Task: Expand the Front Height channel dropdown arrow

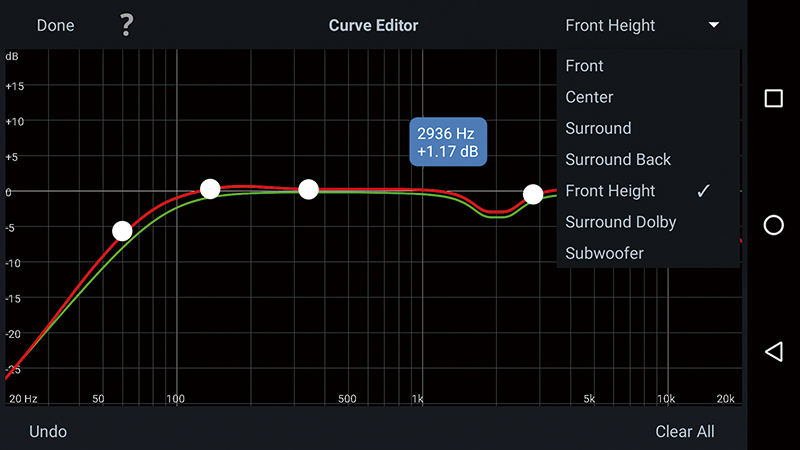Action: pos(713,25)
